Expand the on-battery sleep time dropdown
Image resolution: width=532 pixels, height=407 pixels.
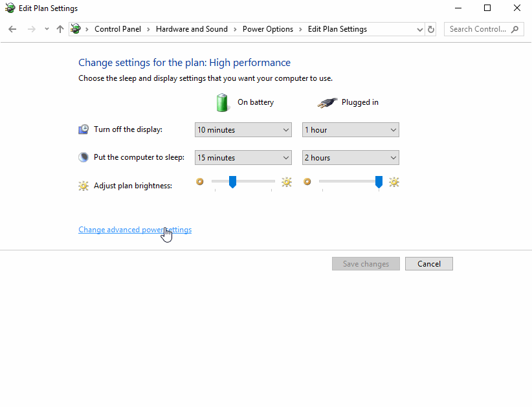(243, 158)
